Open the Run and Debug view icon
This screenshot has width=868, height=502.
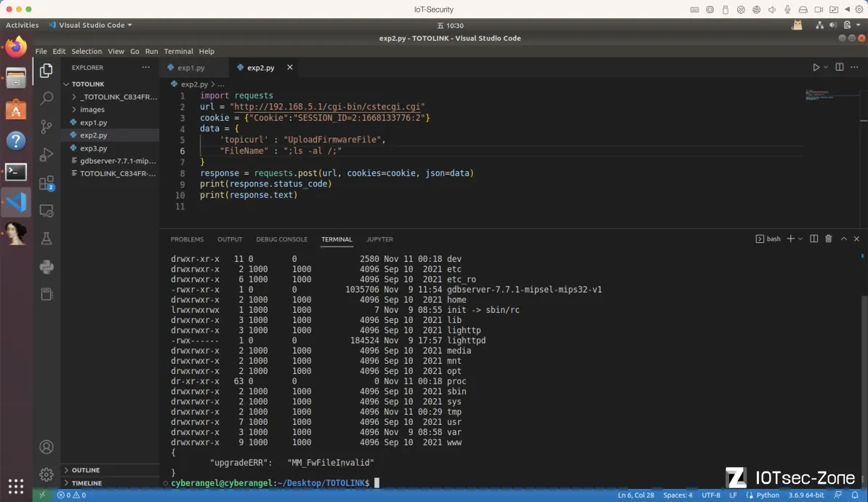coord(47,154)
